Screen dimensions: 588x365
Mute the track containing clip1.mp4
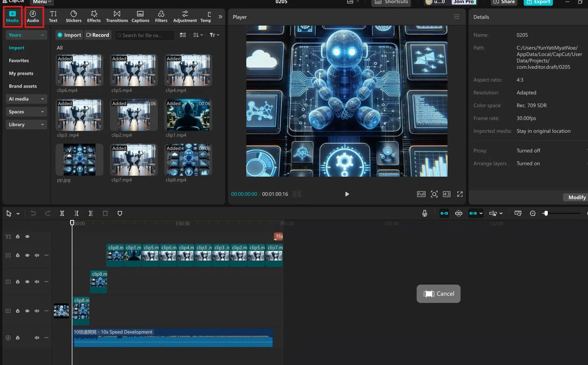pyautogui.click(x=37, y=255)
